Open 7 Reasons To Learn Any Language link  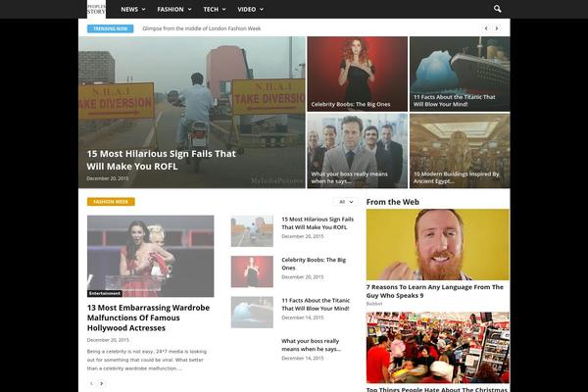click(x=434, y=291)
